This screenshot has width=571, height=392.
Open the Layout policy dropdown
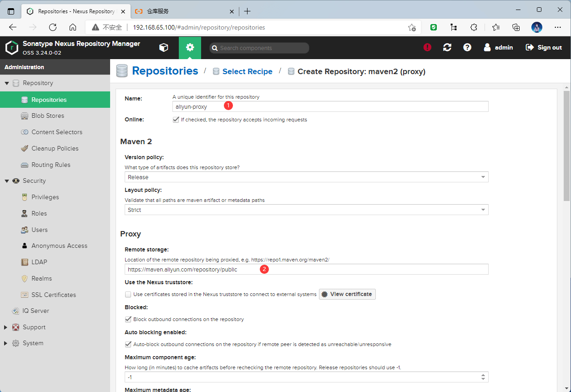[306, 210]
